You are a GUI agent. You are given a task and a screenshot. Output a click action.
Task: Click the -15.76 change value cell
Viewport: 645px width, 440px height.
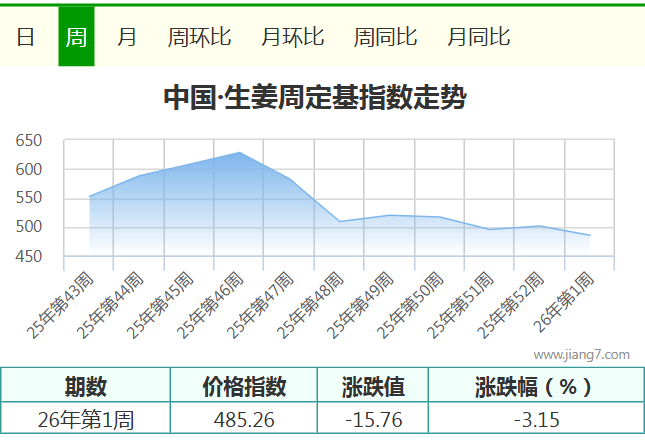tap(373, 420)
